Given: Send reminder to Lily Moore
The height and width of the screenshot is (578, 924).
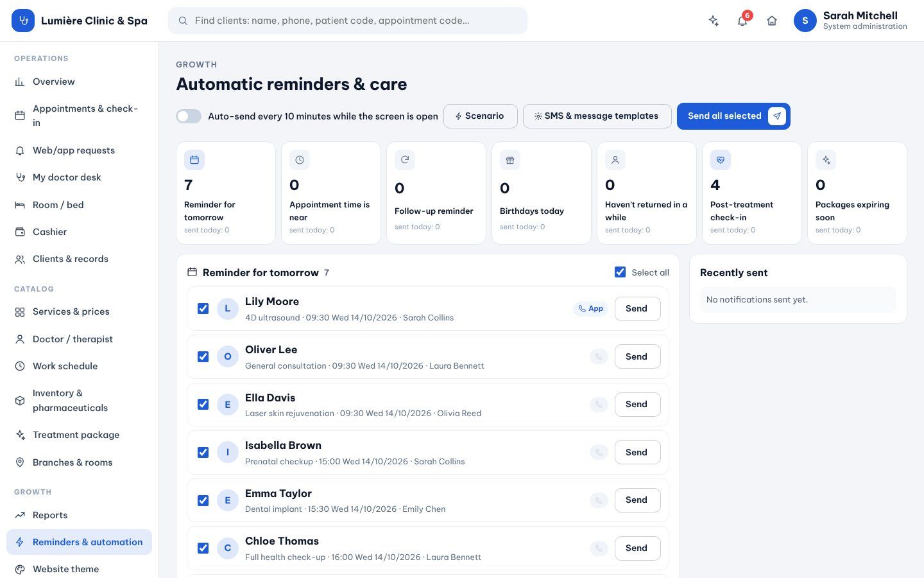Looking at the screenshot, I should click(x=637, y=309).
